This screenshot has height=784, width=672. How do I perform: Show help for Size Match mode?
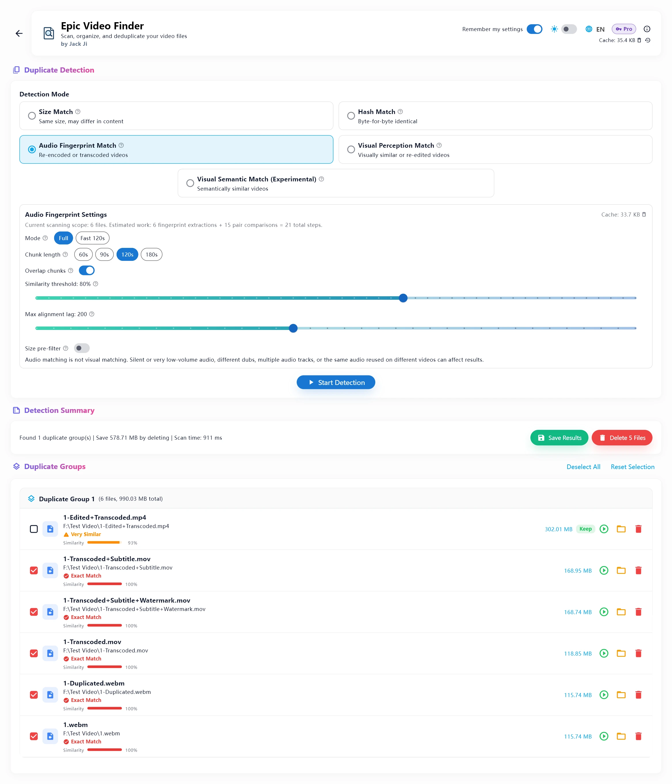pos(78,112)
